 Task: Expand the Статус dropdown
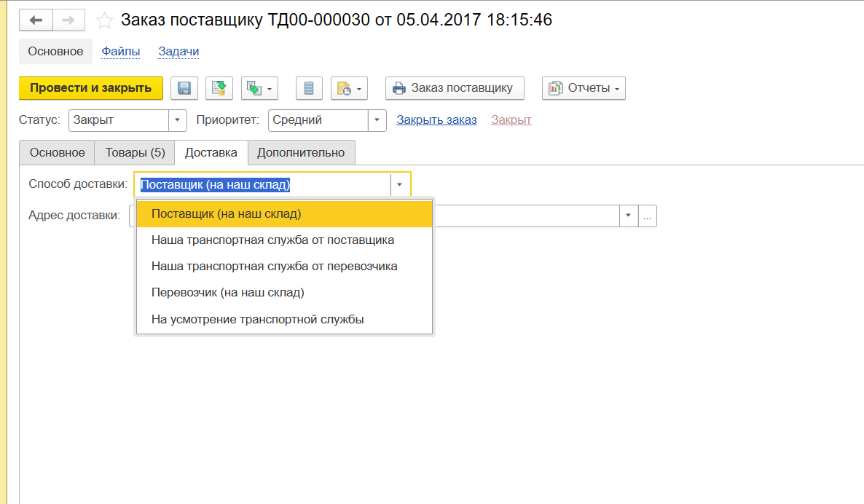178,120
